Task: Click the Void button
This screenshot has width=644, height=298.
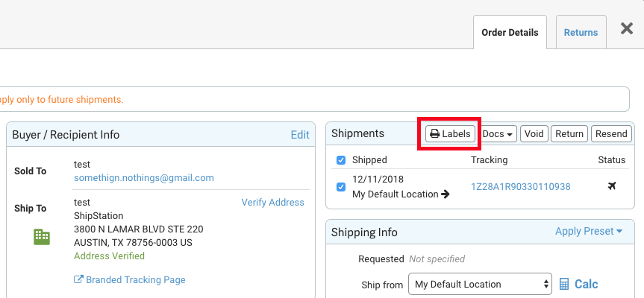Action: pyautogui.click(x=534, y=134)
